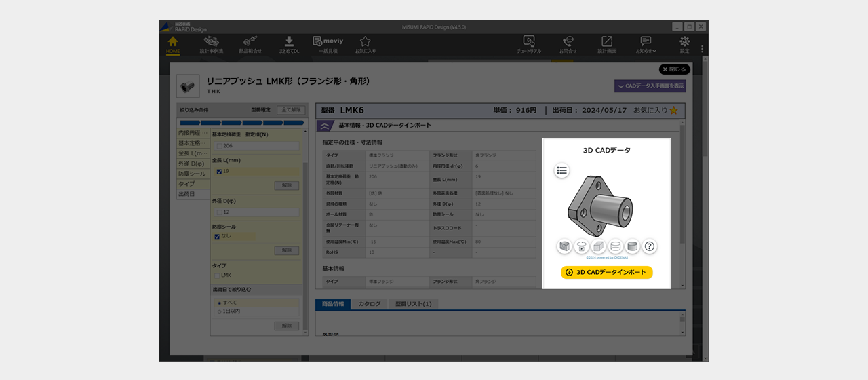The width and height of the screenshot is (868, 380).
Task: Open the list menu icon in 3D viewer
Action: coord(561,171)
